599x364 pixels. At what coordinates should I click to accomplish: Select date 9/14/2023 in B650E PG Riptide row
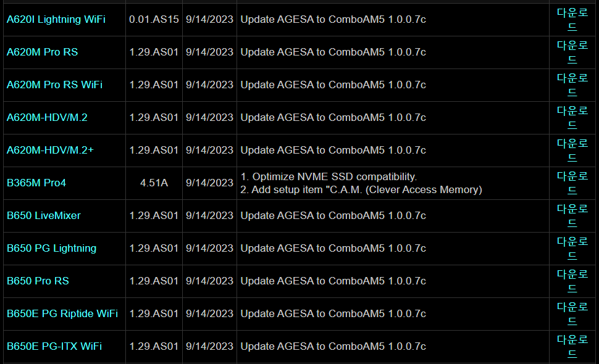210,313
